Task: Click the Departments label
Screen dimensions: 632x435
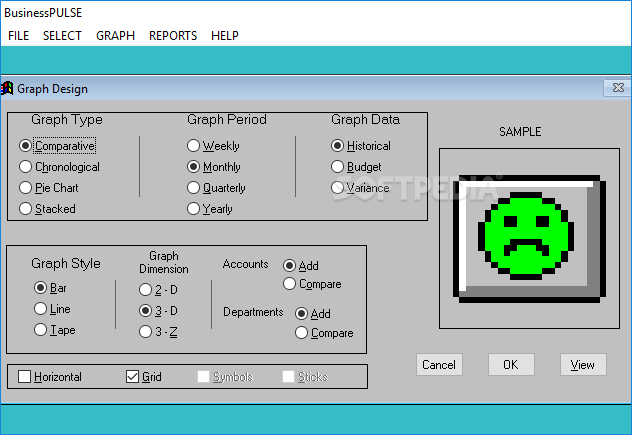Action: (253, 312)
